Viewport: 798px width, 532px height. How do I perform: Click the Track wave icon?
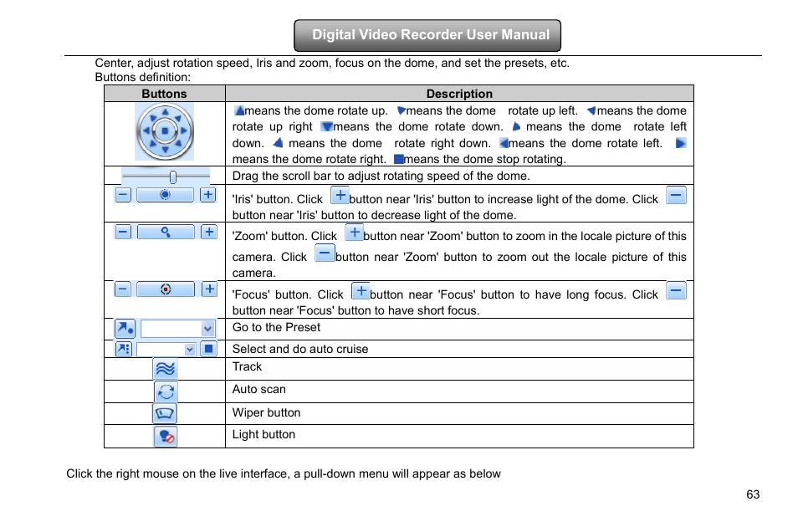(165, 369)
